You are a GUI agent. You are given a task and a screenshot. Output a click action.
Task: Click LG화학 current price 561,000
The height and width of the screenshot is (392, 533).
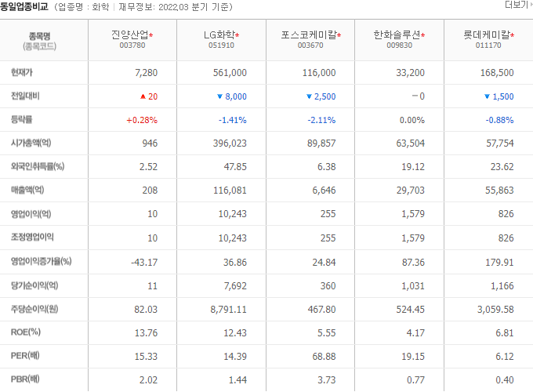click(230, 73)
